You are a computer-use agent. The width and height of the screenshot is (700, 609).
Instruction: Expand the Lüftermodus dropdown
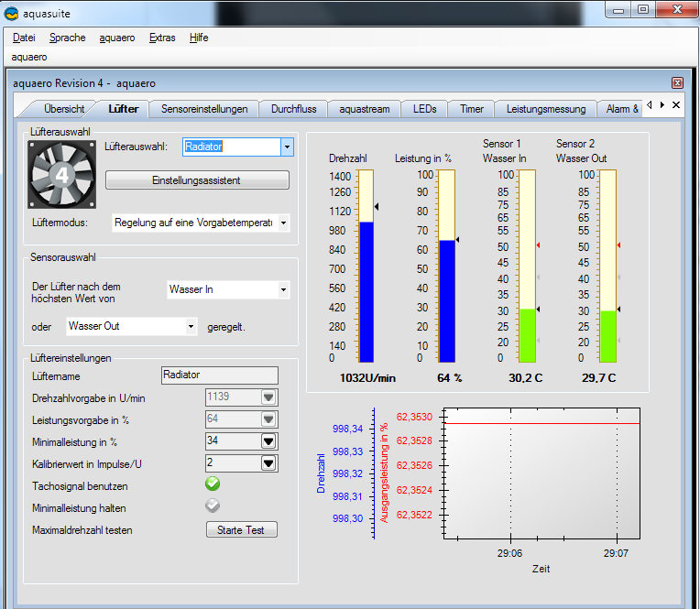(x=283, y=223)
